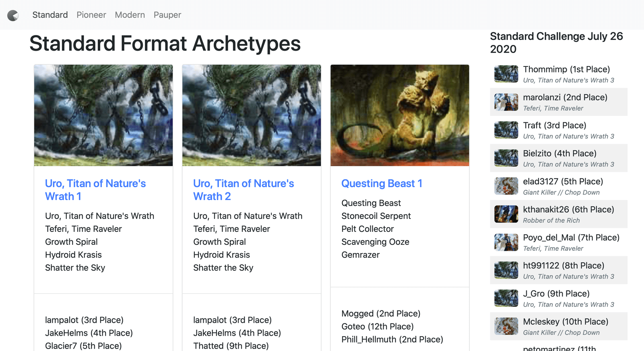Select J_Gro's 9th Place decklist
644x351 pixels.
tap(556, 293)
